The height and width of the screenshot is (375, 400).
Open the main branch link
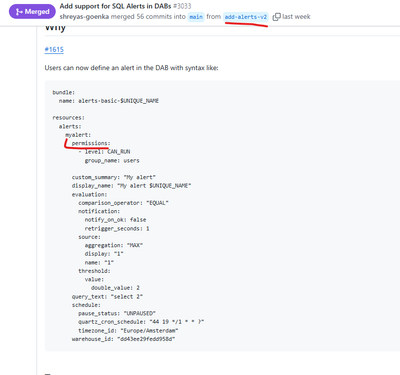coord(196,17)
